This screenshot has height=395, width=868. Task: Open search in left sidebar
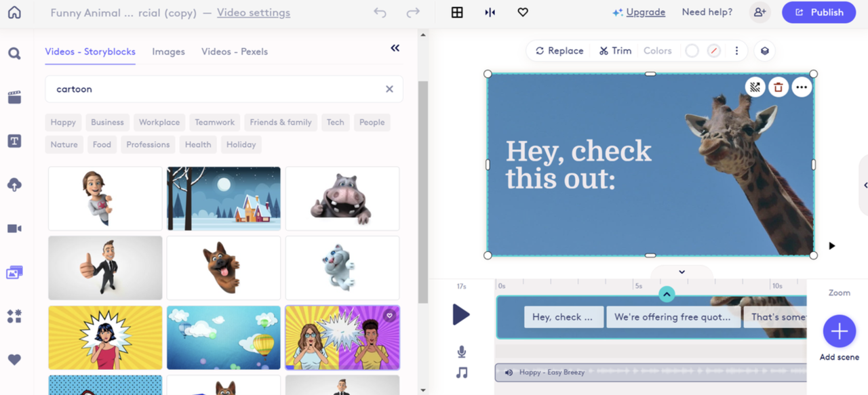point(14,54)
